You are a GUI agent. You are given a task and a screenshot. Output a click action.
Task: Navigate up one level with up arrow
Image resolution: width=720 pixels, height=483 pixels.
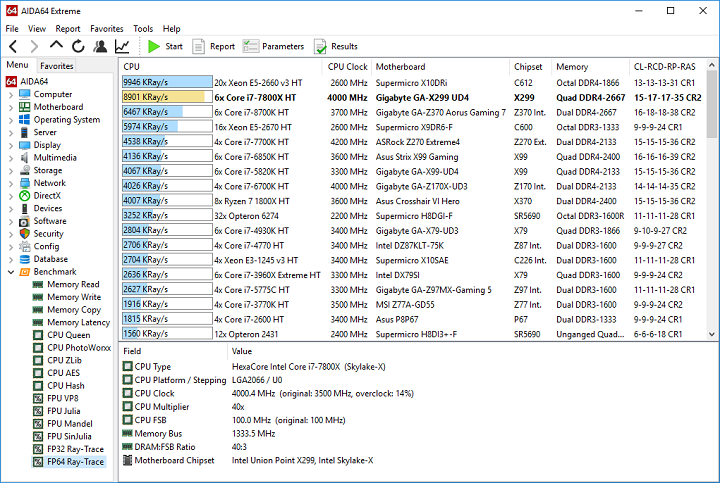coord(56,45)
